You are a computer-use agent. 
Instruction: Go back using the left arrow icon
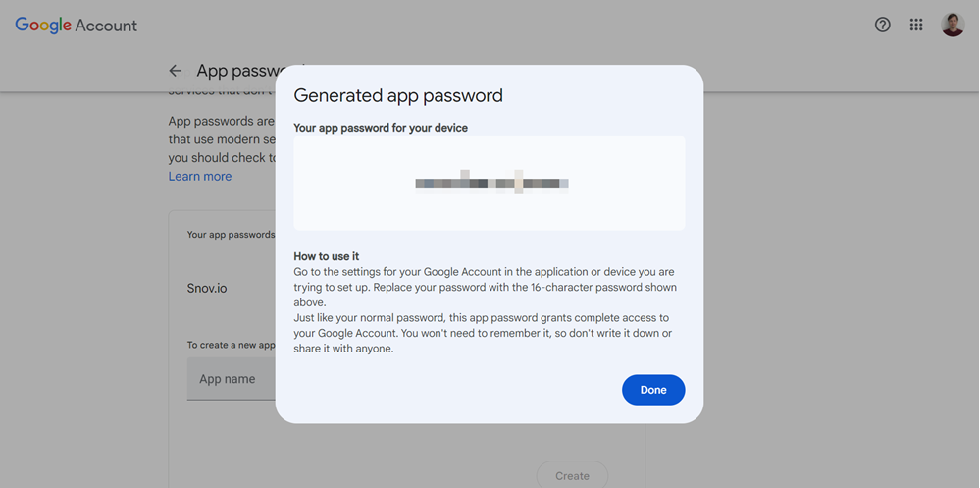(x=175, y=71)
